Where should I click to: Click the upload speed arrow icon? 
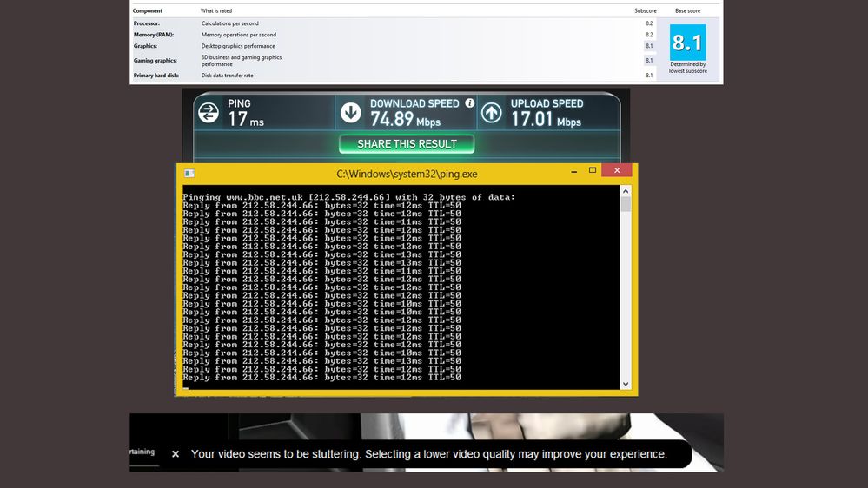click(x=491, y=113)
